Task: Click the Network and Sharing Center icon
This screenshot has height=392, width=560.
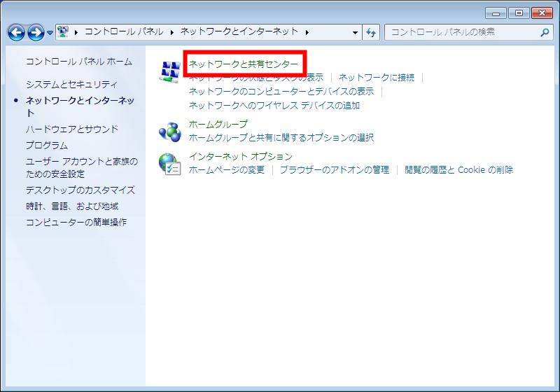Action: (x=169, y=72)
